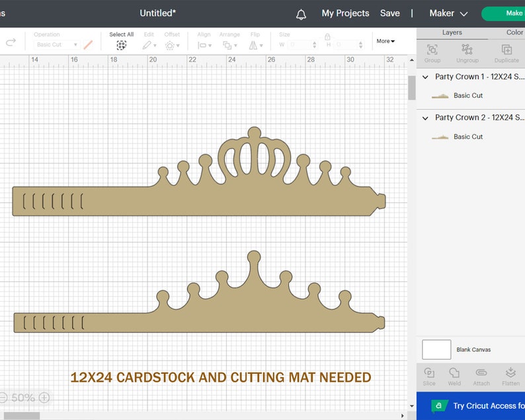
Task: Click the Party Crown 2 - 12X24 layer name
Action: pos(479,118)
